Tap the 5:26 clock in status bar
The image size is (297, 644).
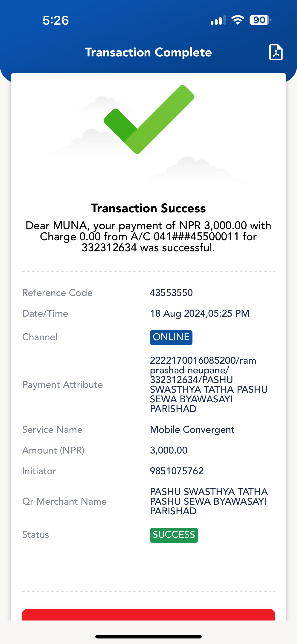click(55, 20)
